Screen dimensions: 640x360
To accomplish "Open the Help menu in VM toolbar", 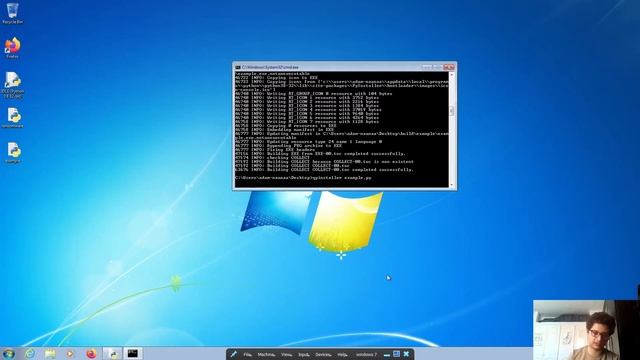I will 342,355.
